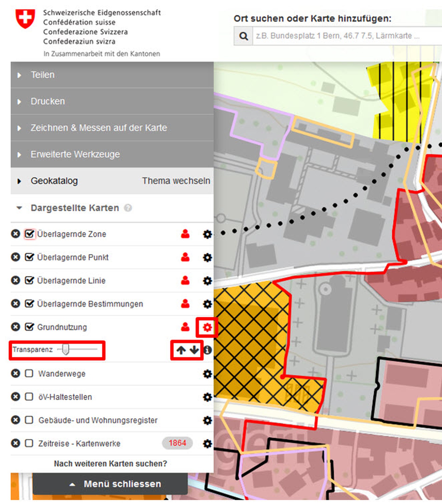Open help icon beside Dargestellte Karten
442x504 pixels.
[x=128, y=208]
